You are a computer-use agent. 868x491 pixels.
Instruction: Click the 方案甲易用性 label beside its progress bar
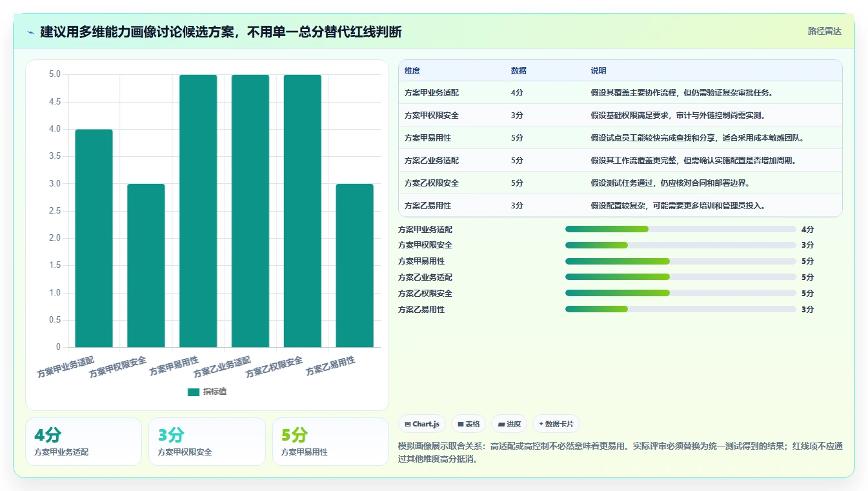421,261
